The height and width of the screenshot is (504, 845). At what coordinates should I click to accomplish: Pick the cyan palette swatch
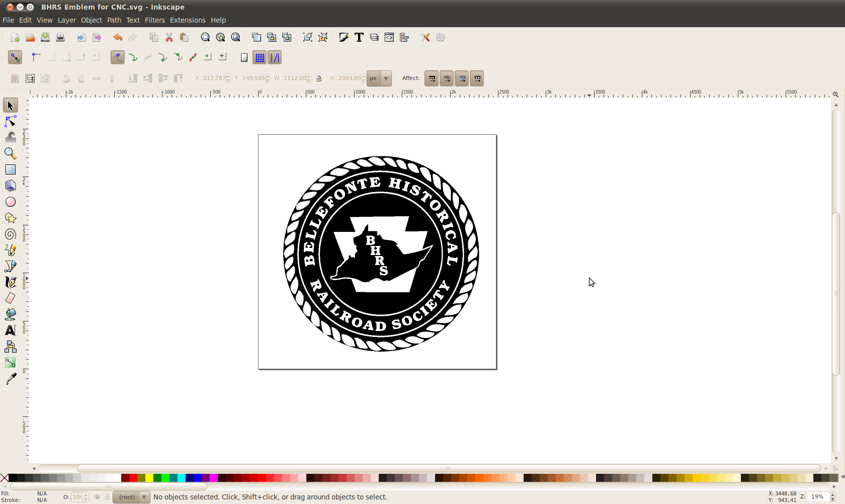(x=182, y=478)
